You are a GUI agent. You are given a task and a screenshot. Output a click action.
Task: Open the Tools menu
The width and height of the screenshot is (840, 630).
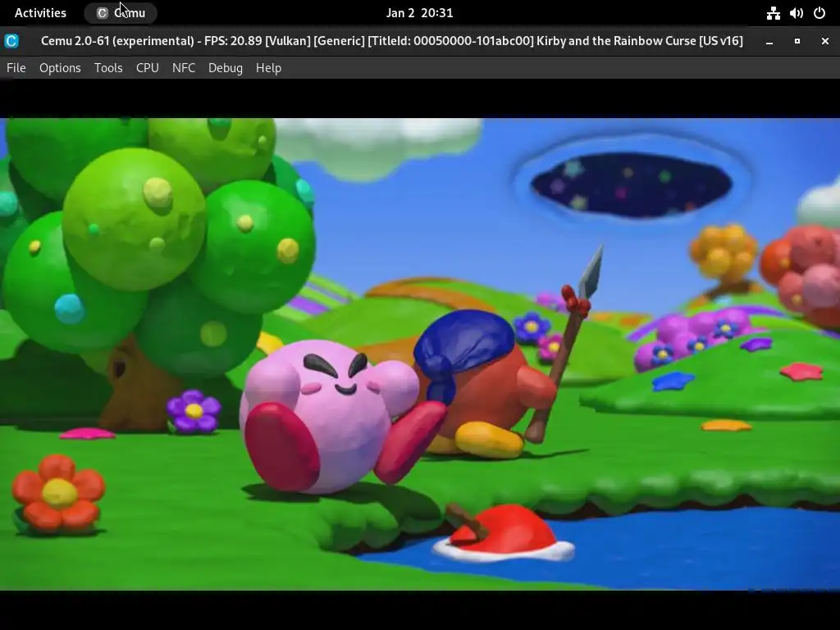coord(108,68)
